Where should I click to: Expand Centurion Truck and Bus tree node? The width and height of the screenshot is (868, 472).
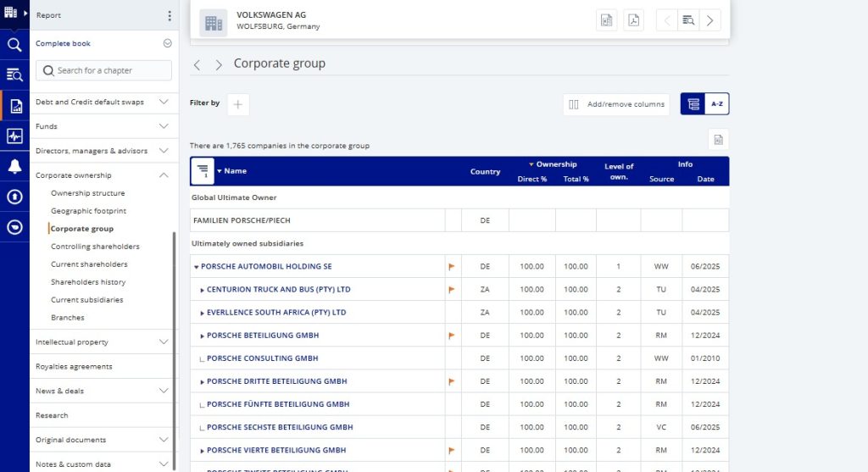[202, 290]
